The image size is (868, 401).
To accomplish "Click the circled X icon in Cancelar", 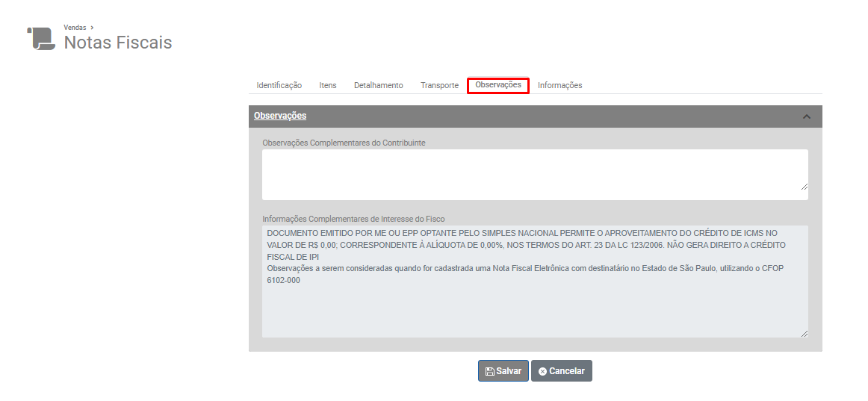I will (x=542, y=371).
